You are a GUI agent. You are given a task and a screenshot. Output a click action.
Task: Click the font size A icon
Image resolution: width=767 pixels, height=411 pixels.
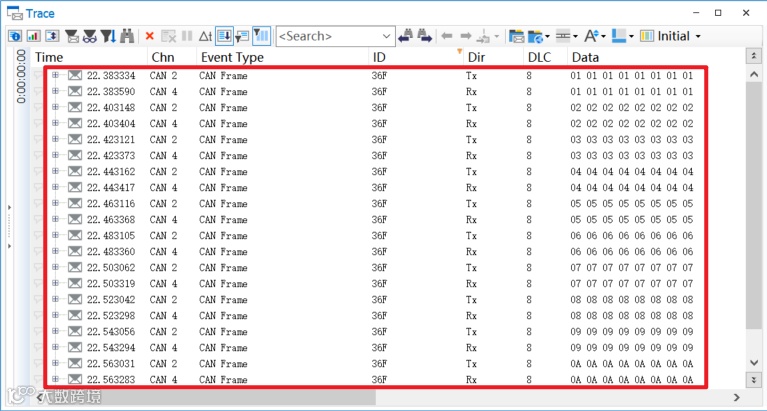[591, 36]
